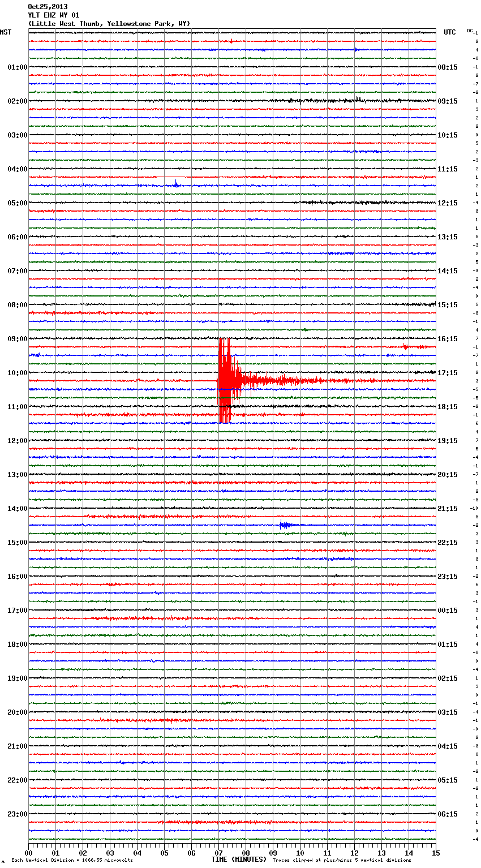Click the "TIME (MINUTES)" axis title
Image resolution: width=481 pixels, height=868 pixels.
(x=239, y=860)
